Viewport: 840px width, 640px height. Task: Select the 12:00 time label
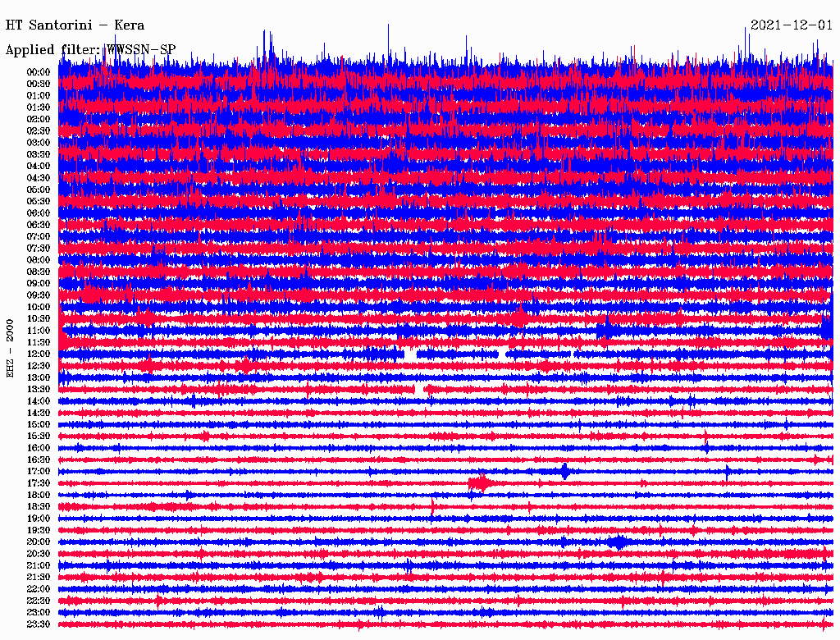pyautogui.click(x=39, y=354)
